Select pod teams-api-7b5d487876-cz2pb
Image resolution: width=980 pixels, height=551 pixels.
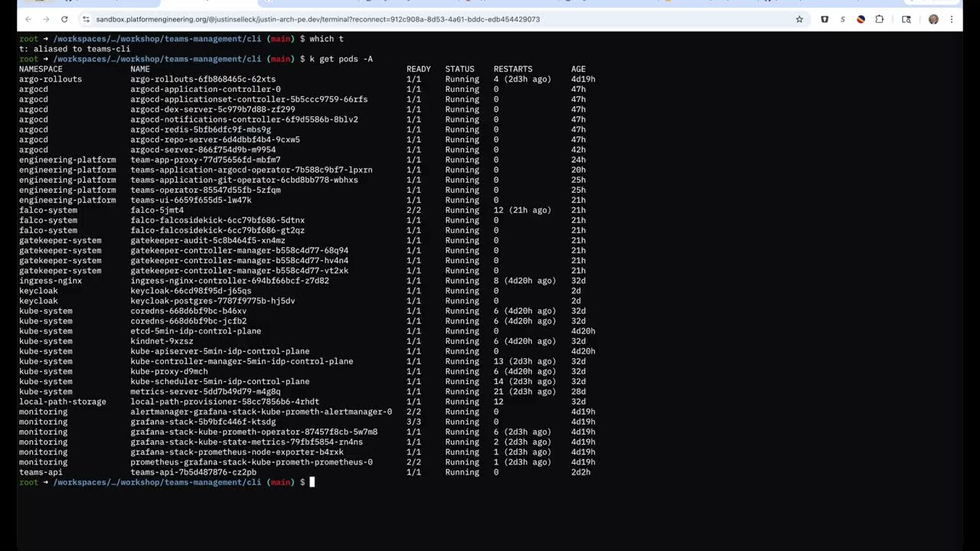[x=193, y=472]
